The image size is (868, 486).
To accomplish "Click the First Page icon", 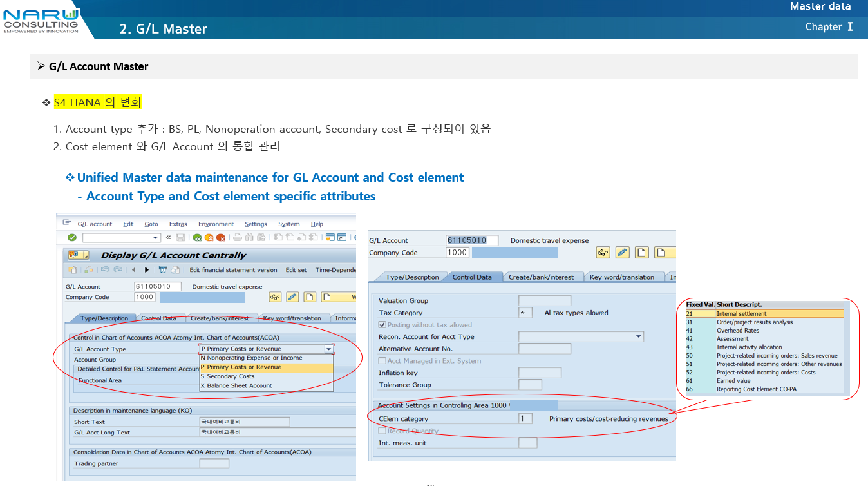I will [278, 238].
